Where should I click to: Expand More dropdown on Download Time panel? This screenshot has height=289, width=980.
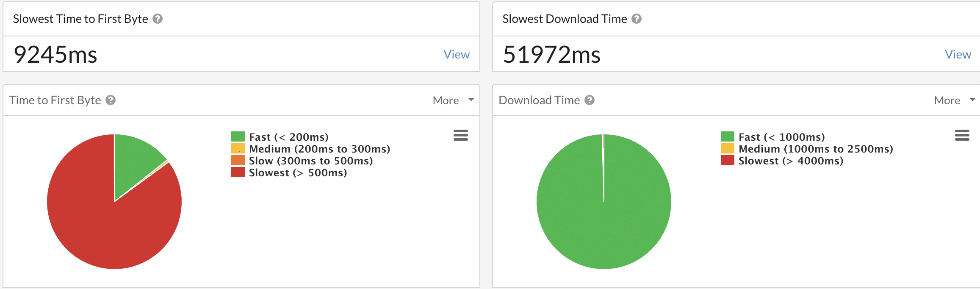click(955, 100)
